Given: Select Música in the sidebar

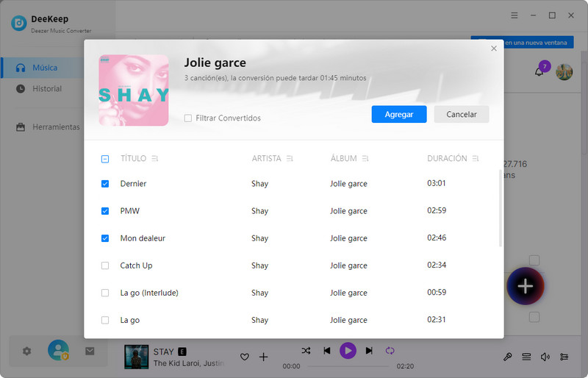Looking at the screenshot, I should point(43,68).
